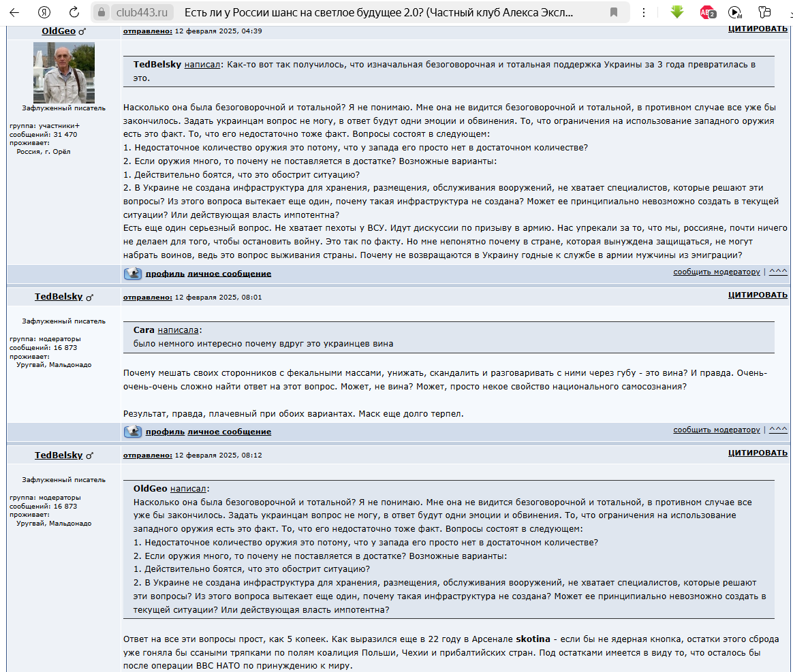This screenshot has width=793, height=672.
Task: Click написала link in Cara quote
Action: (x=178, y=330)
